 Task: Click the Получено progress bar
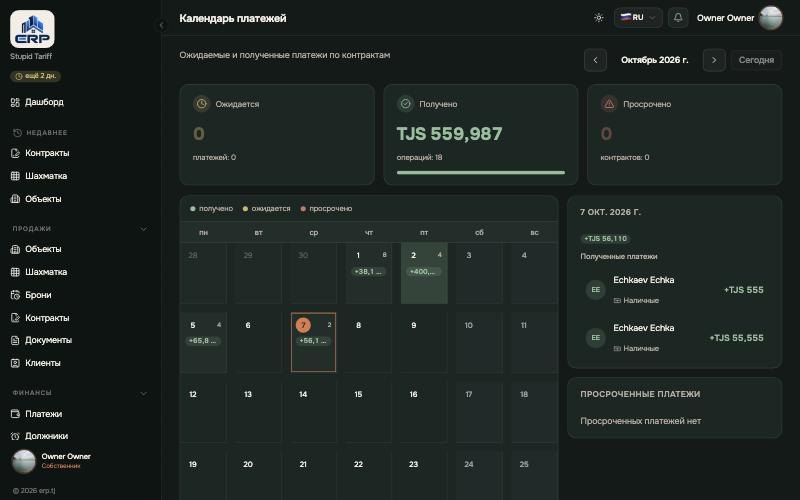pos(481,172)
